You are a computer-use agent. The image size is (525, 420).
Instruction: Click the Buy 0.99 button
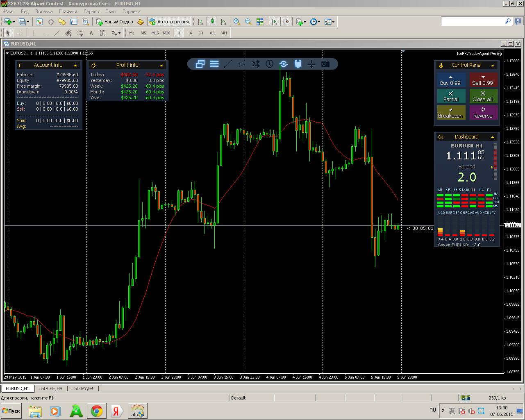click(x=451, y=80)
